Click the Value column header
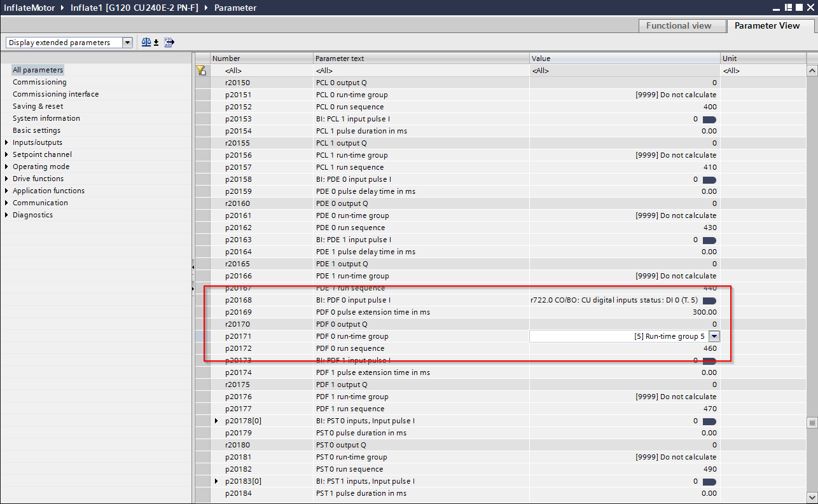818x504 pixels. click(625, 58)
